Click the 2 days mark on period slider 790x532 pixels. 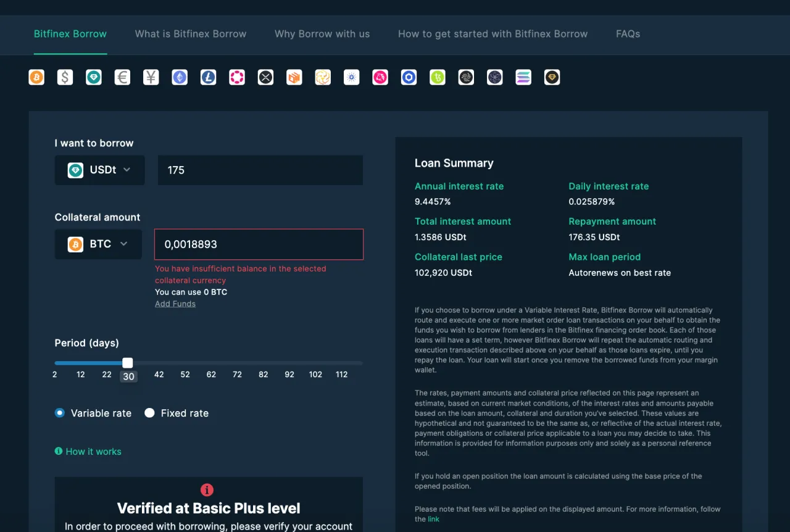tap(55, 374)
